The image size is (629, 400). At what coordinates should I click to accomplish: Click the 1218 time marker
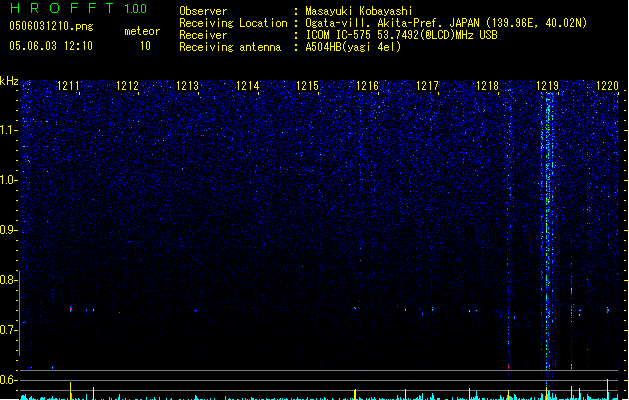point(487,86)
